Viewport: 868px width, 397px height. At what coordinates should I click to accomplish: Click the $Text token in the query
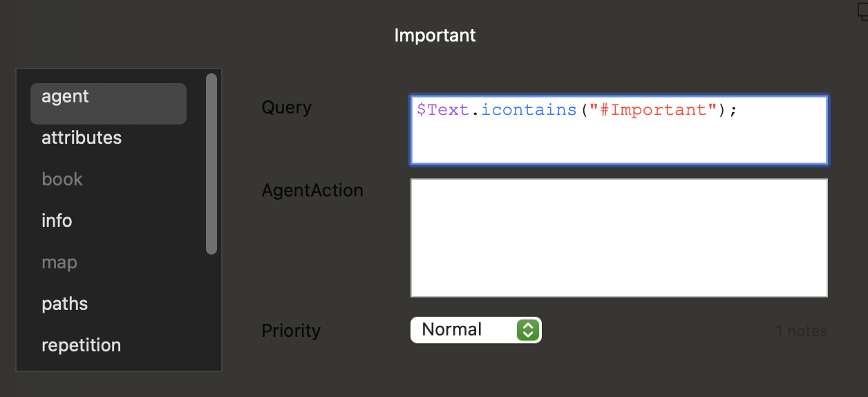tap(443, 110)
